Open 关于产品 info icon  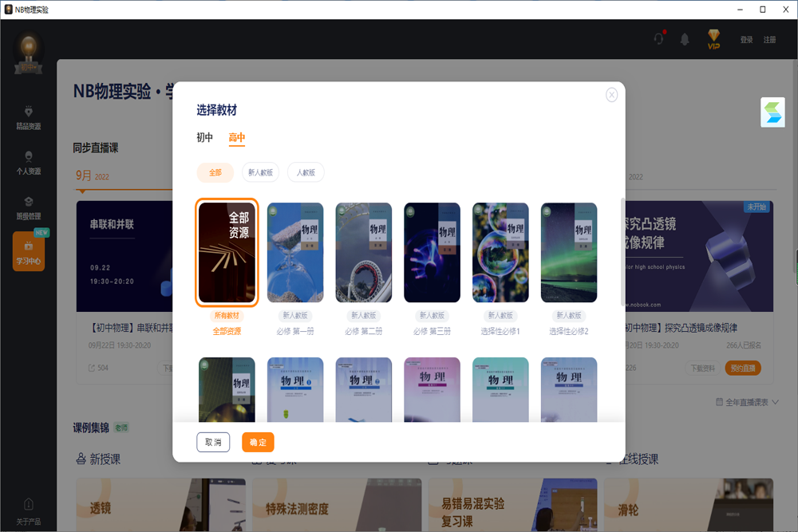(x=29, y=510)
